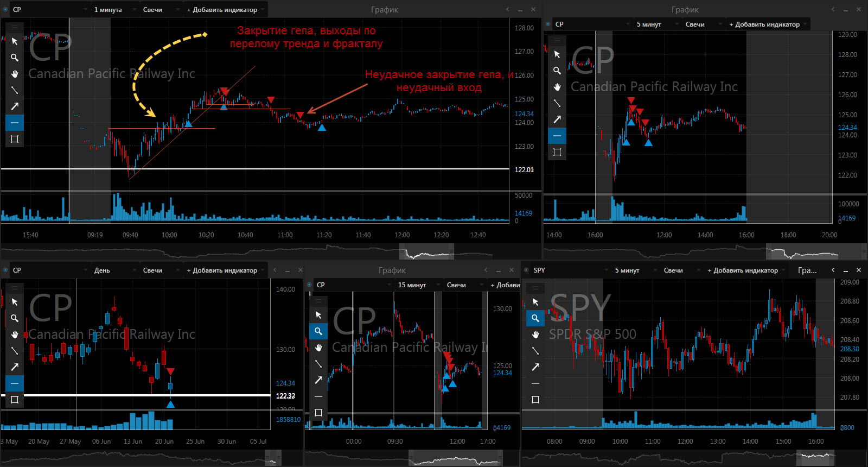The width and height of the screenshot is (868, 467).
Task: Select the arrow drawing tool in the 1-minute CP chart
Action: click(15, 106)
